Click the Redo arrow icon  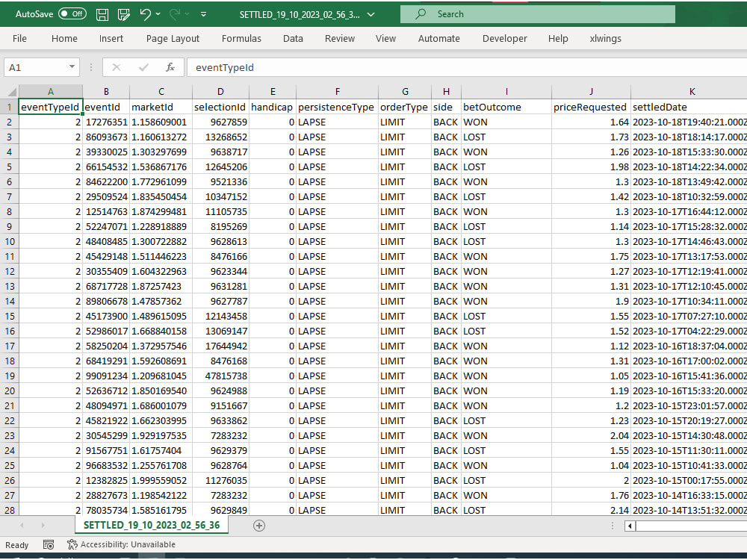(x=175, y=14)
